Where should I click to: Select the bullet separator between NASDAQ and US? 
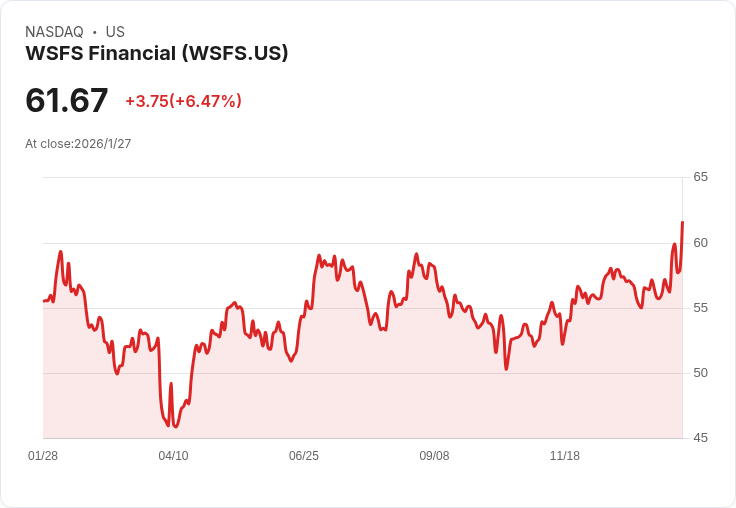tap(95, 32)
